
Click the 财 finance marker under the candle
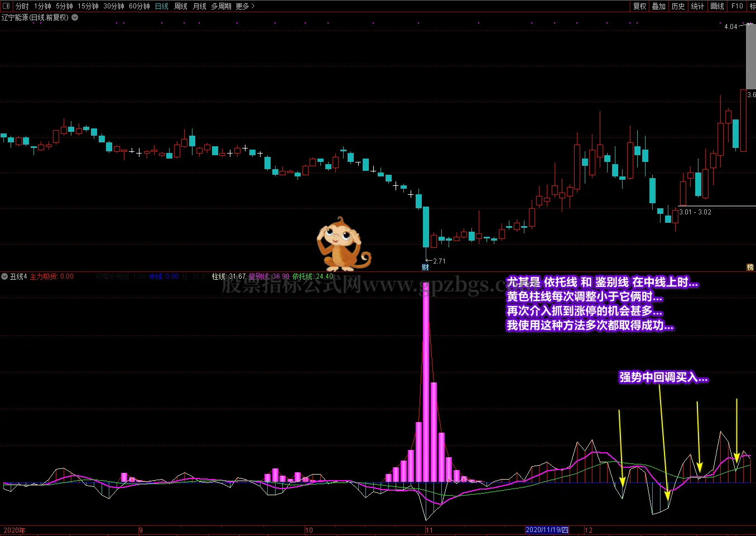point(425,267)
